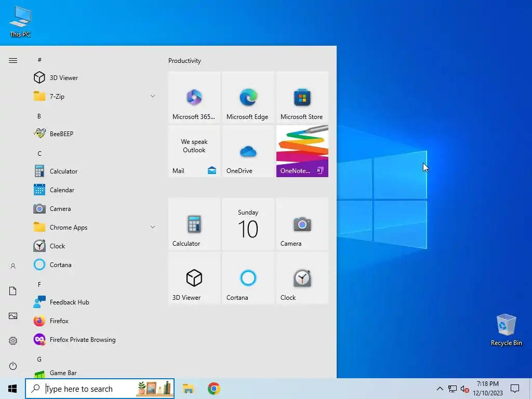Click the network tray icon

tap(453, 389)
